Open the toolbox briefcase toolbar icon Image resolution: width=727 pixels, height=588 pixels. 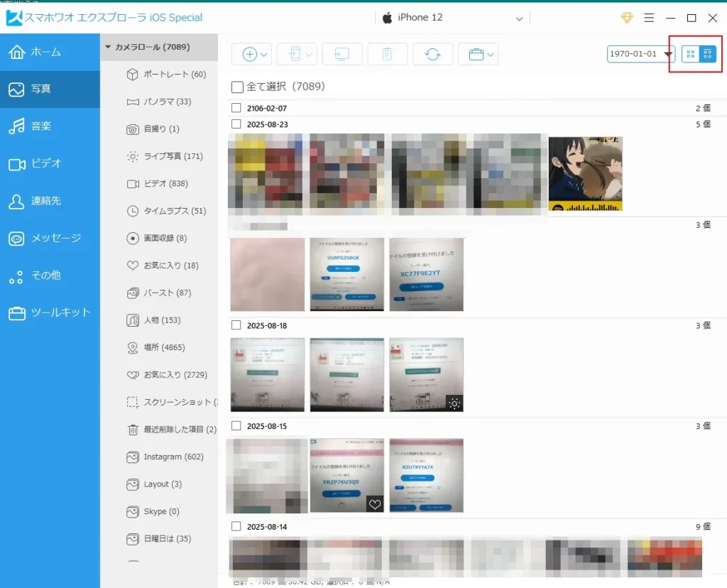tap(476, 55)
